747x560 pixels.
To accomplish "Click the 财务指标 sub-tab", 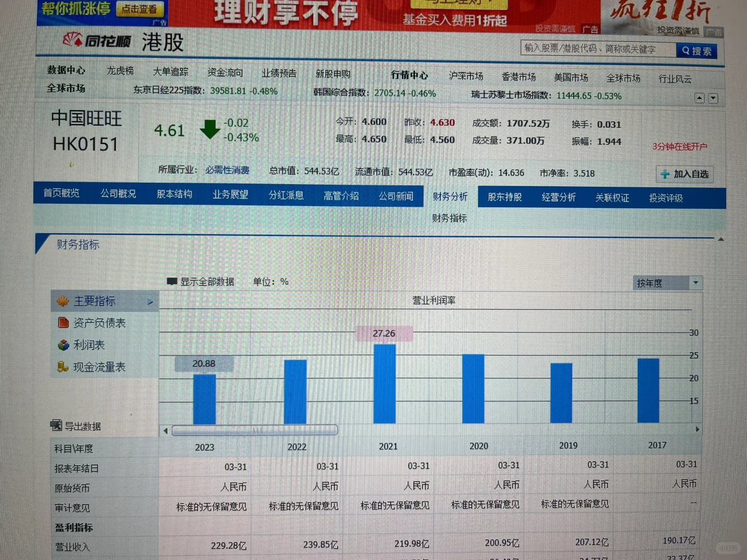I will [449, 218].
